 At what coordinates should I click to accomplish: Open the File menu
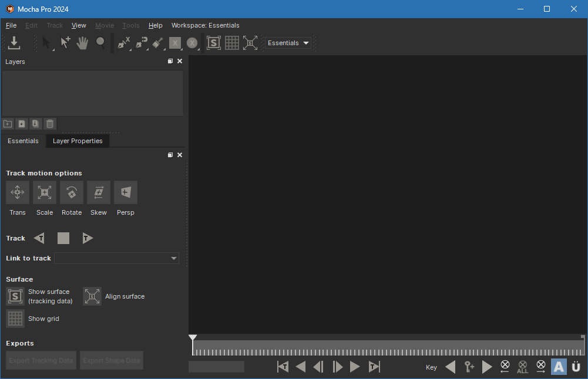11,25
